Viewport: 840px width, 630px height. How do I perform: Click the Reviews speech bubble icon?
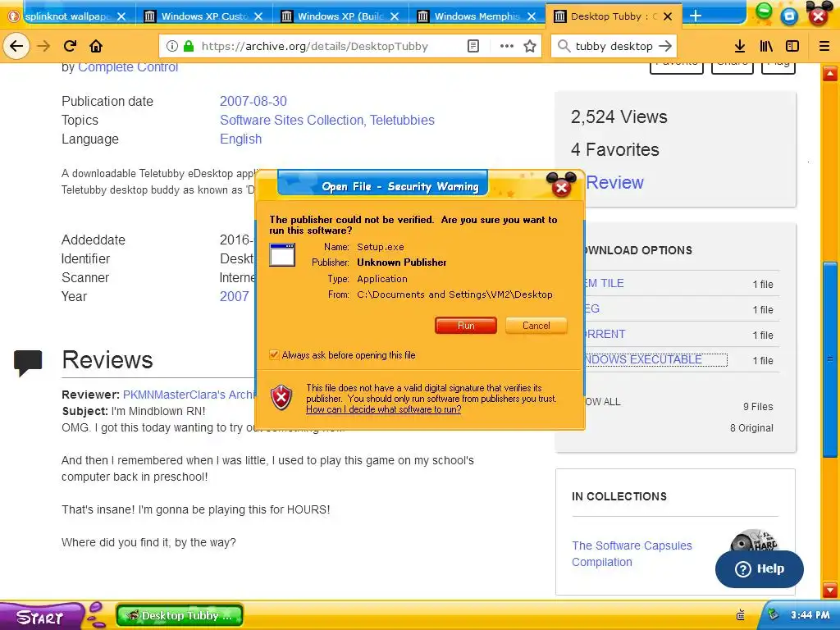(28, 363)
